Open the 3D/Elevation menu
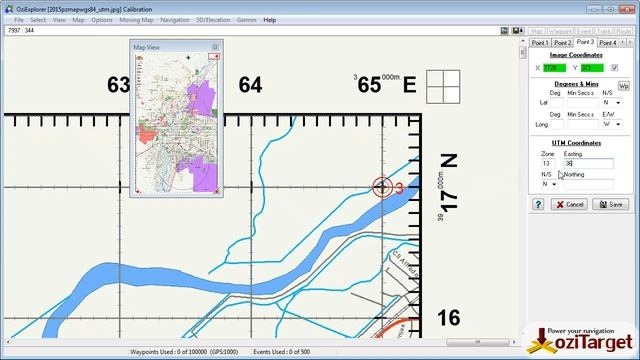Viewport: 640px width, 360px height. pyautogui.click(x=213, y=20)
